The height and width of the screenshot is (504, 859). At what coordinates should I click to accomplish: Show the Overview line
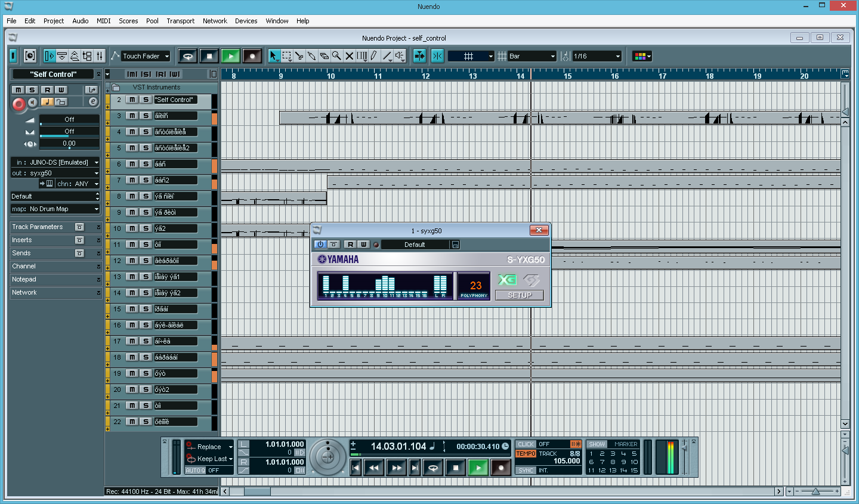pyautogui.click(x=75, y=56)
